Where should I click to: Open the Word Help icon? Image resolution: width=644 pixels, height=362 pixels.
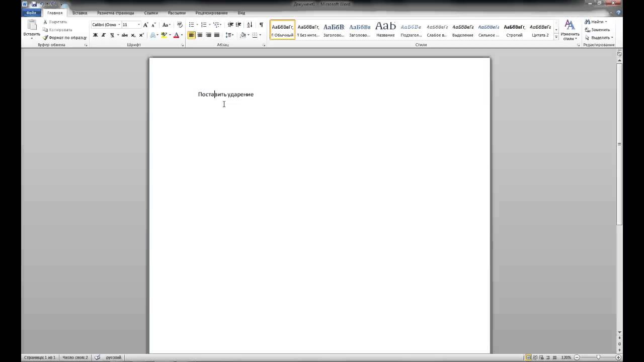coord(618,13)
